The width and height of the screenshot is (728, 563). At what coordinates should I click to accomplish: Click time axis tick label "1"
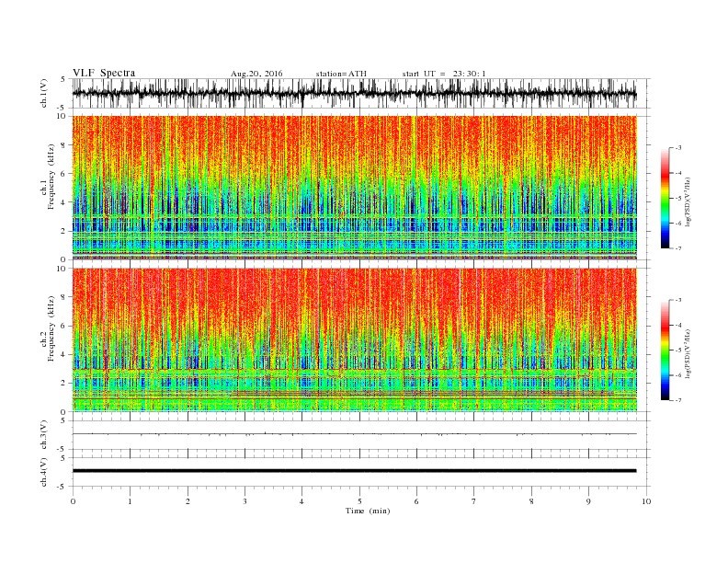[x=130, y=501]
